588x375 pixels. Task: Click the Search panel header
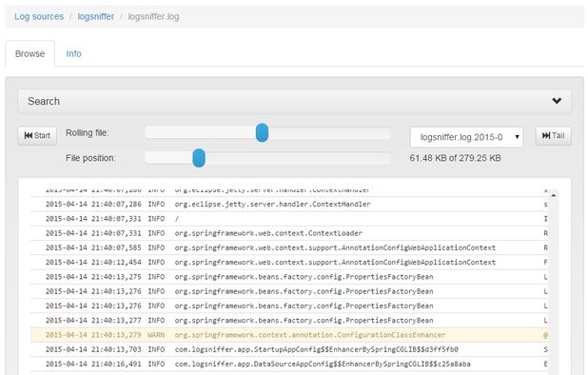(294, 101)
